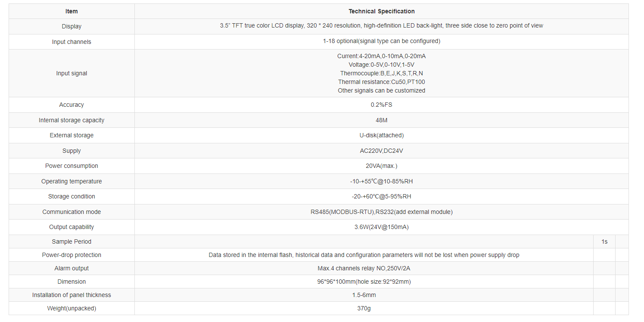
Task: Click the "Item" column header
Action: point(72,11)
